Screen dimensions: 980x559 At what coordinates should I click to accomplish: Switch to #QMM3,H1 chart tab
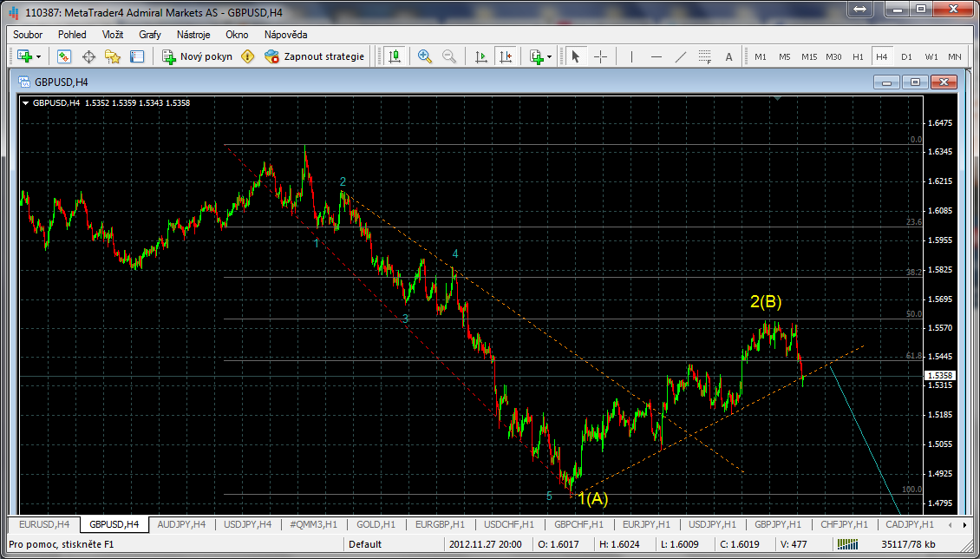point(315,524)
